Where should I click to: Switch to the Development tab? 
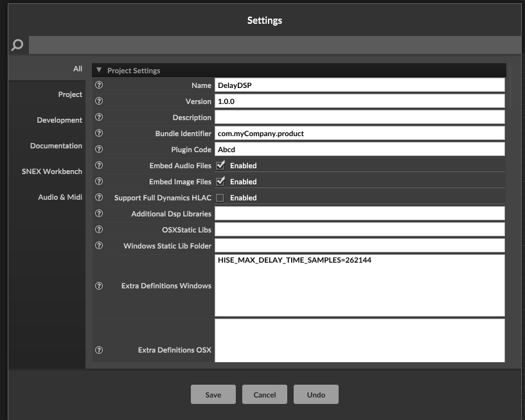click(x=46, y=120)
